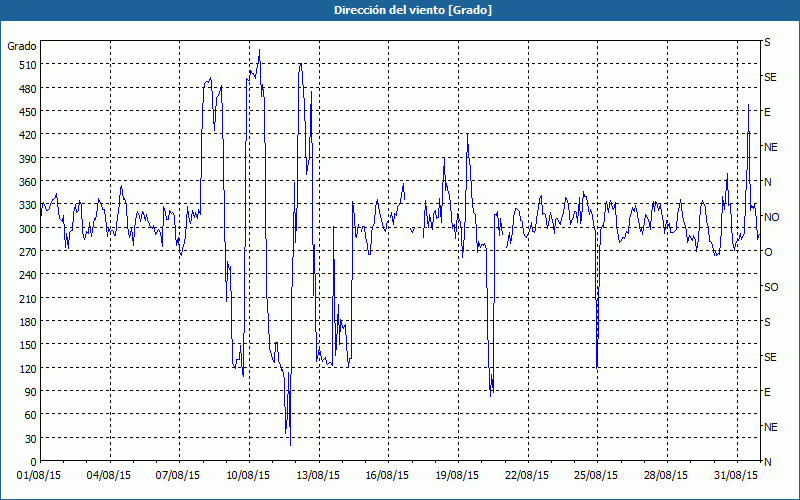The height and width of the screenshot is (500, 800).
Task: Select the 90 degree tick label
Action: click(31, 392)
